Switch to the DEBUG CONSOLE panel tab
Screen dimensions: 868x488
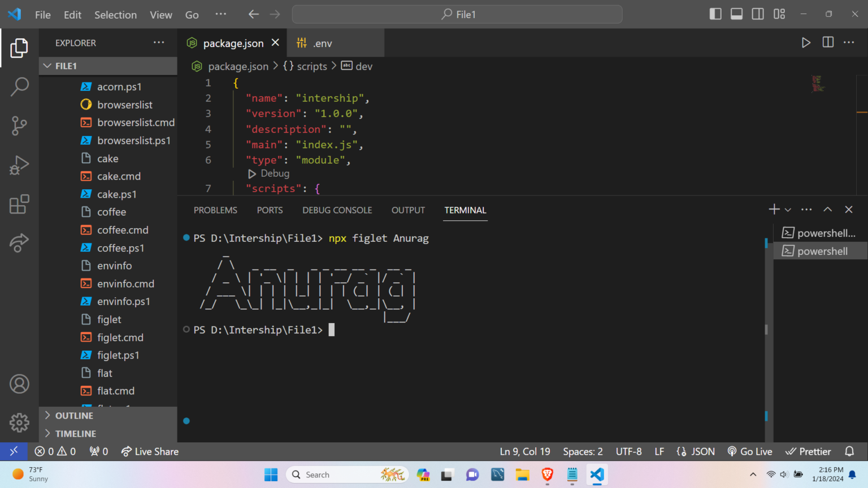coord(337,210)
